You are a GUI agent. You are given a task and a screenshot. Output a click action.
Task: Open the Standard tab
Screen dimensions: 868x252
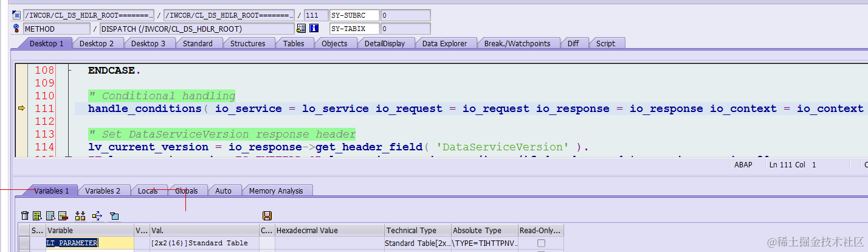pyautogui.click(x=198, y=43)
